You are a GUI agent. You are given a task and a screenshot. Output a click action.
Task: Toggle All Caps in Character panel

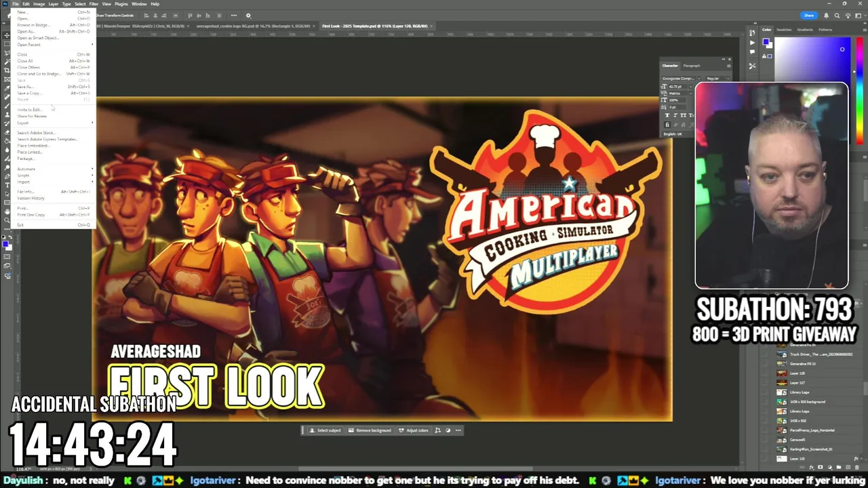coord(683,115)
